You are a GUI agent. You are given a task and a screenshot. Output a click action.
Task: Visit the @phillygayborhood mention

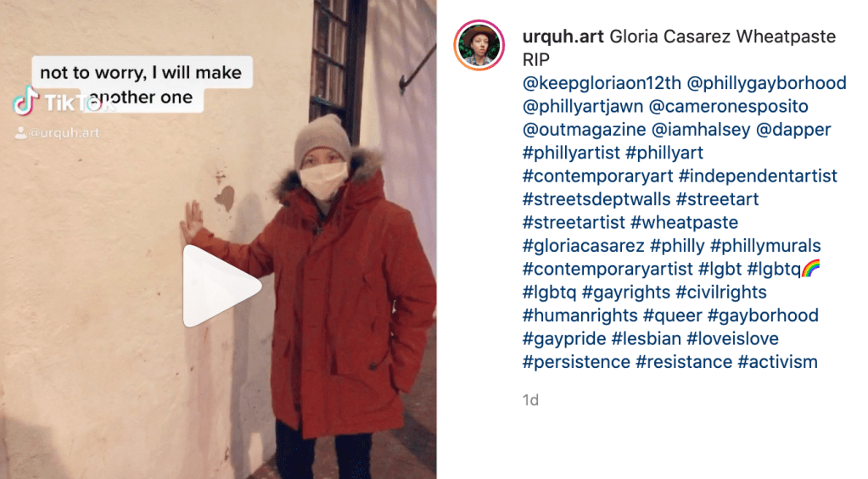[x=767, y=83]
